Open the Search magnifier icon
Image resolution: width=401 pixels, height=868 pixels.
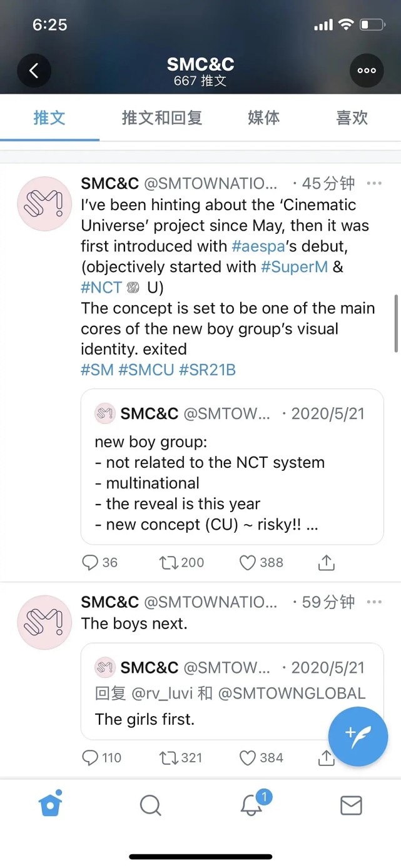[151, 805]
